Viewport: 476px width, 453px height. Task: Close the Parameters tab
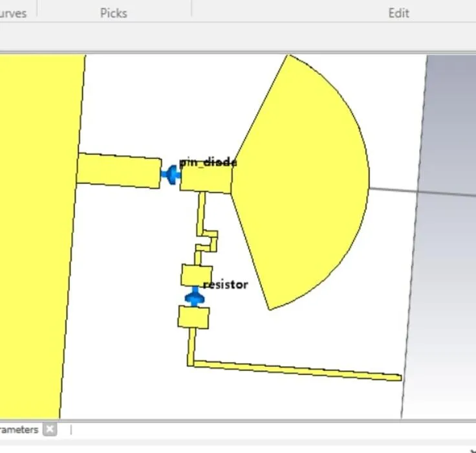[x=50, y=429]
